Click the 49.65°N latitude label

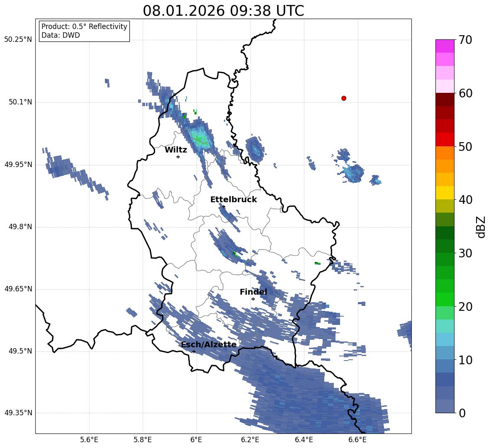18,289
